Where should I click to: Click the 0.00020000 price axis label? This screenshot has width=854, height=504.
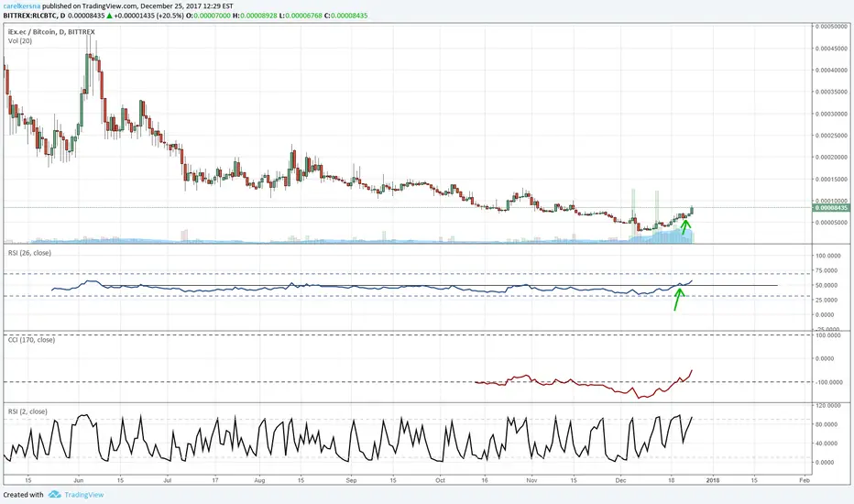832,157
